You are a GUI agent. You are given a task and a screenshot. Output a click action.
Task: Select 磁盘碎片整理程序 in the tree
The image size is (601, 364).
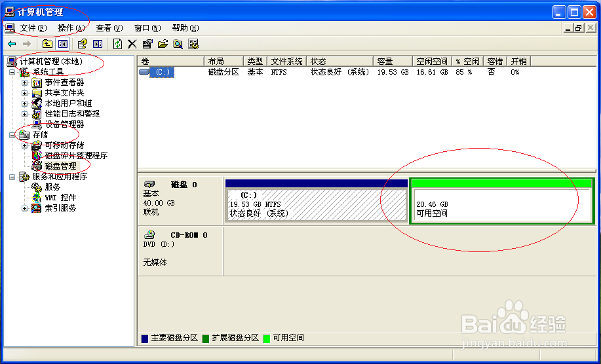pyautogui.click(x=76, y=156)
